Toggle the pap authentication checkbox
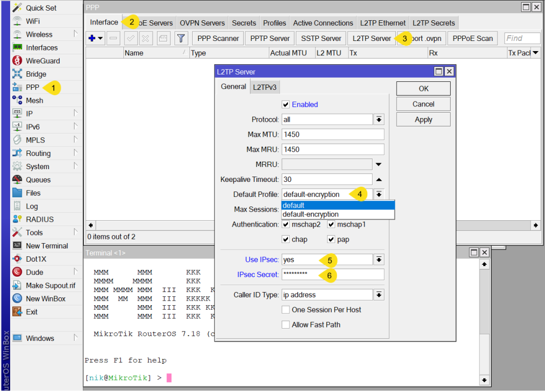Image resolution: width=545 pixels, height=392 pixels. click(331, 239)
